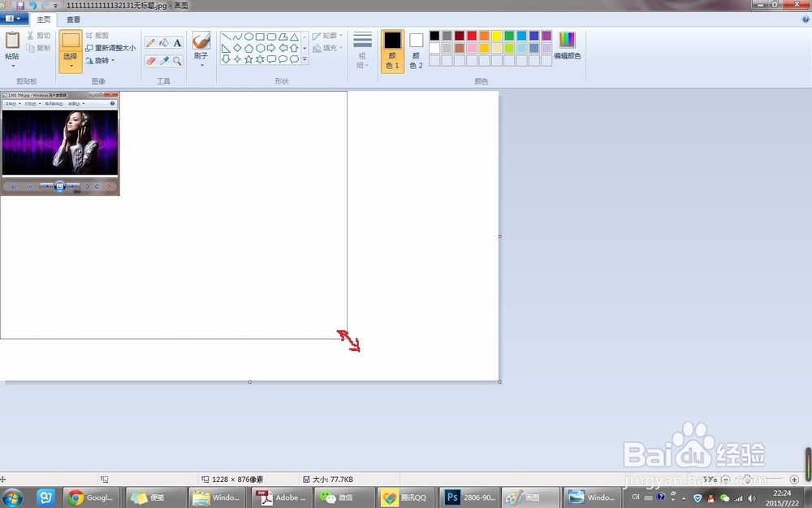Open Paint help question mark icon
This screenshot has height=508, width=812.
tap(806, 20)
